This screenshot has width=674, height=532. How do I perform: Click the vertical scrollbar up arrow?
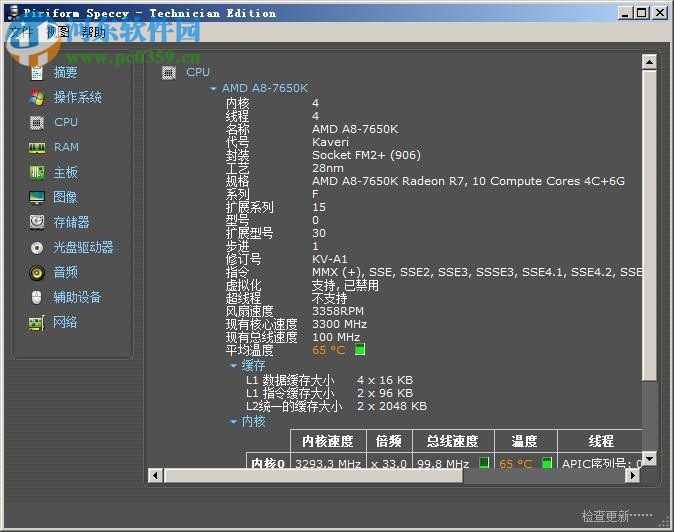click(649, 62)
